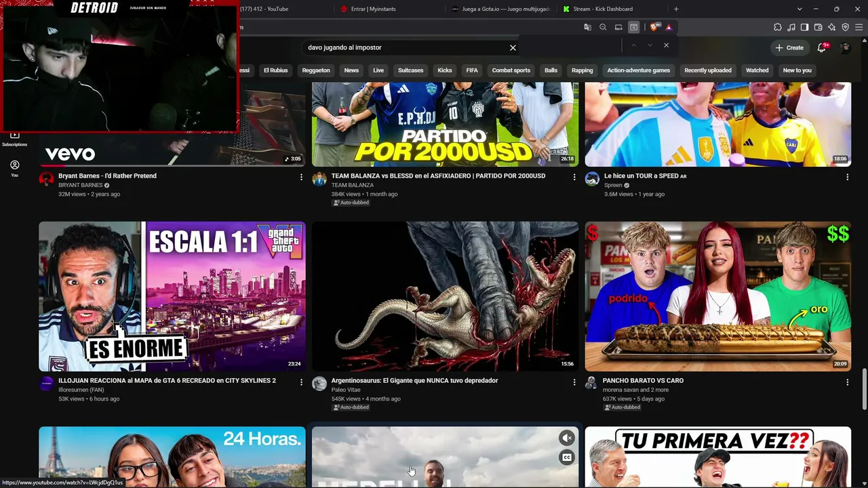
Task: Select the New to you filter chip
Action: (x=797, y=70)
